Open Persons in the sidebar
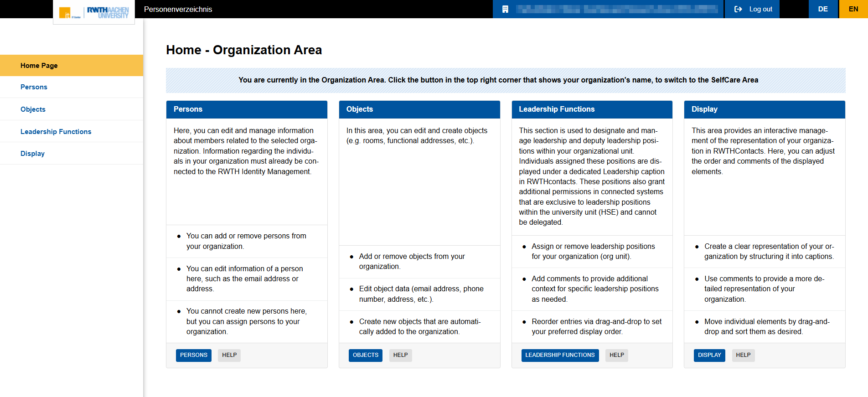This screenshot has width=868, height=397. click(72, 87)
